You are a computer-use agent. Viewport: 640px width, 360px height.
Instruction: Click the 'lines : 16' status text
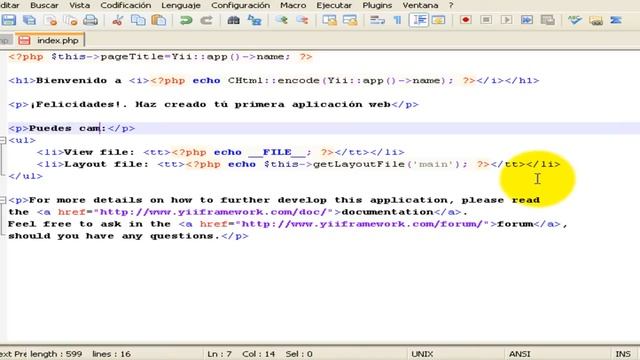[x=111, y=354]
